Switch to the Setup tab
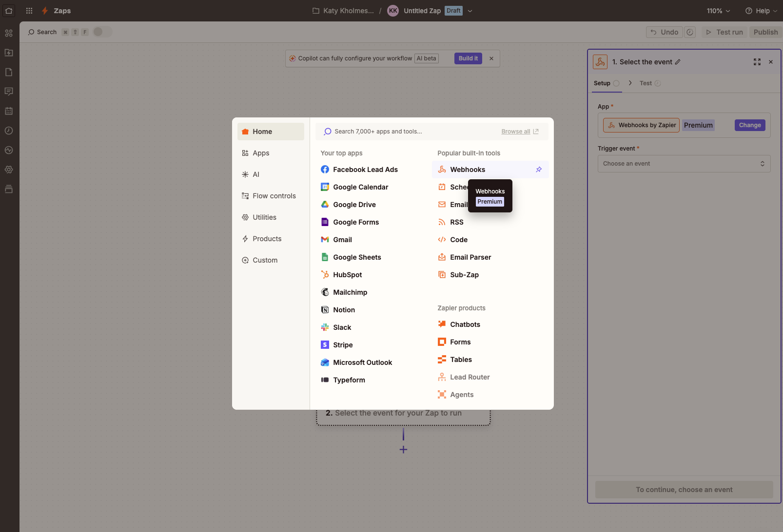783x532 pixels. (607, 83)
